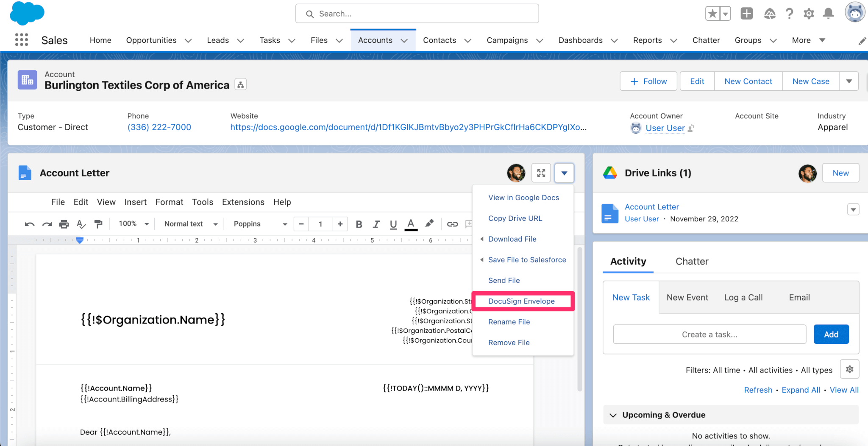Viewport: 868px width, 446px height.
Task: Click the phone number (336) 222-7000
Action: coord(159,127)
